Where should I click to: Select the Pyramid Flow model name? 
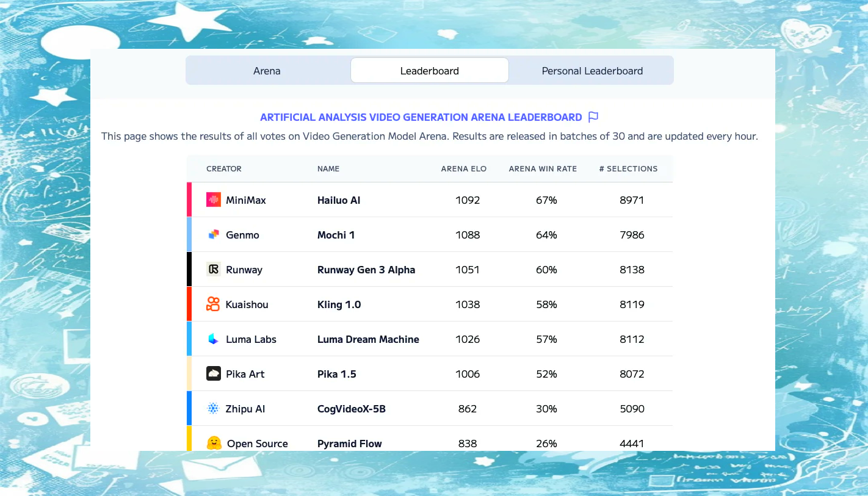pyautogui.click(x=350, y=444)
